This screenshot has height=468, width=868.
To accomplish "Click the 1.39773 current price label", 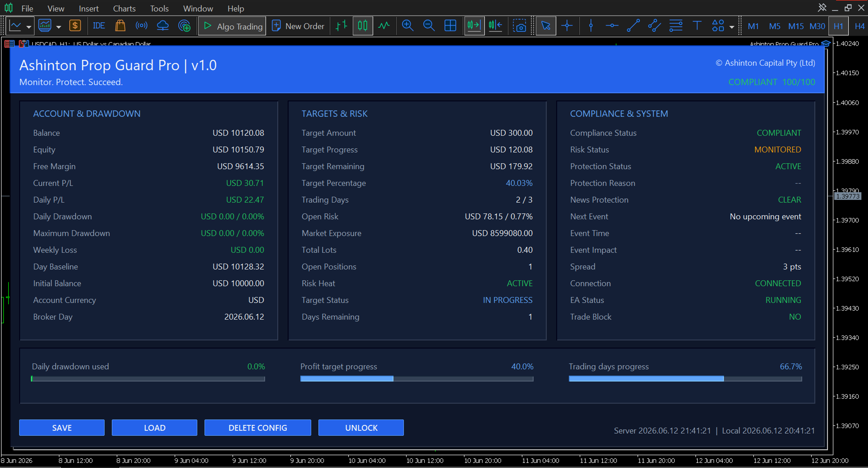I will tap(848, 196).
